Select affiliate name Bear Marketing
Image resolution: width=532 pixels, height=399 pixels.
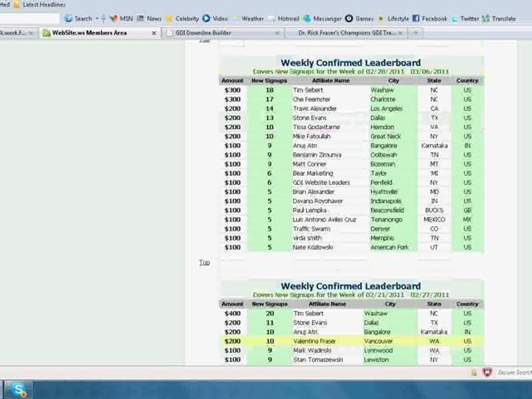point(313,173)
